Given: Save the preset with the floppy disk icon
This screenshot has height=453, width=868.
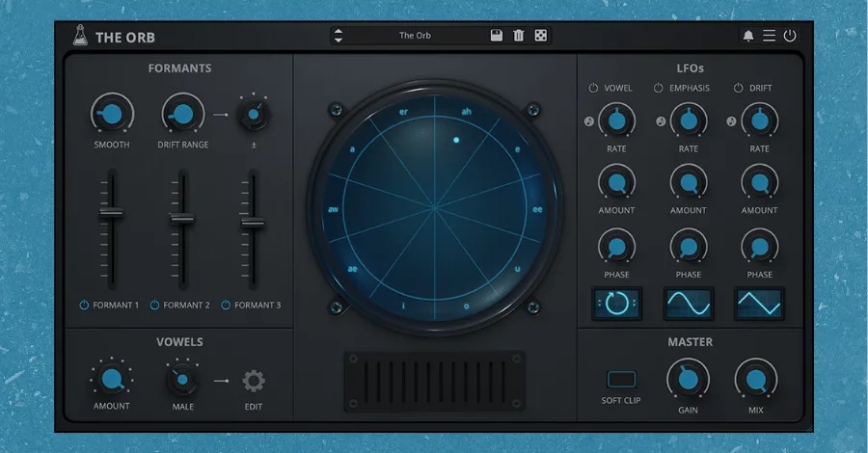Looking at the screenshot, I should [497, 36].
